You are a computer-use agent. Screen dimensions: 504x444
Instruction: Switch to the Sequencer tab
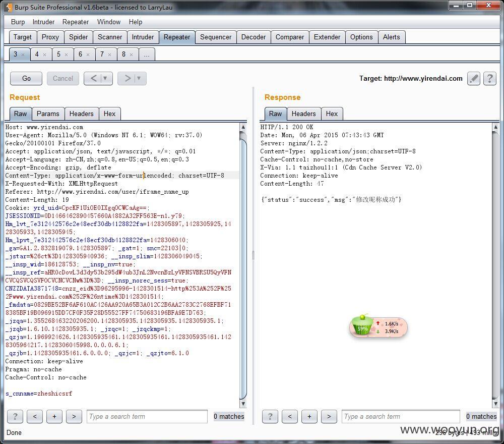tap(216, 37)
